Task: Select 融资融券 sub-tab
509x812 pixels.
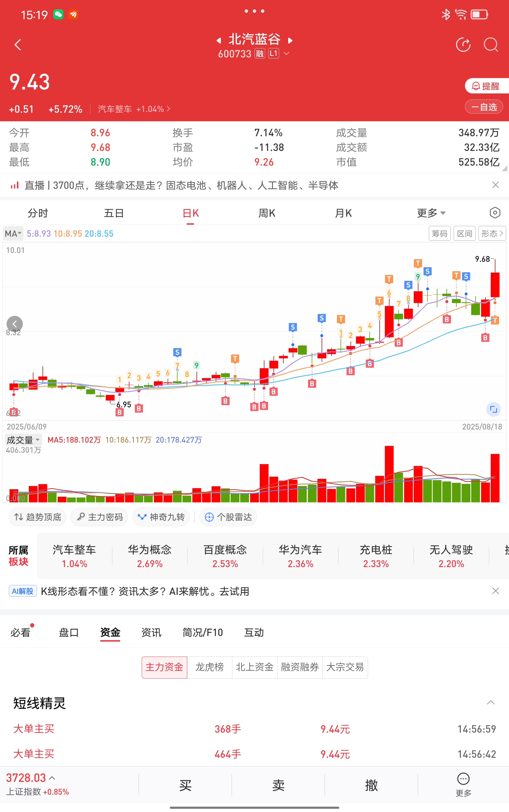Action: pyautogui.click(x=300, y=667)
